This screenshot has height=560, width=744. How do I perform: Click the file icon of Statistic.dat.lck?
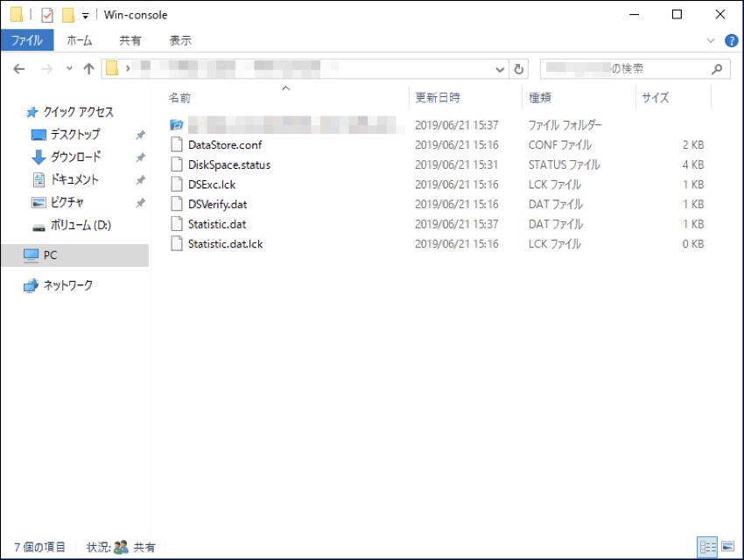(177, 243)
